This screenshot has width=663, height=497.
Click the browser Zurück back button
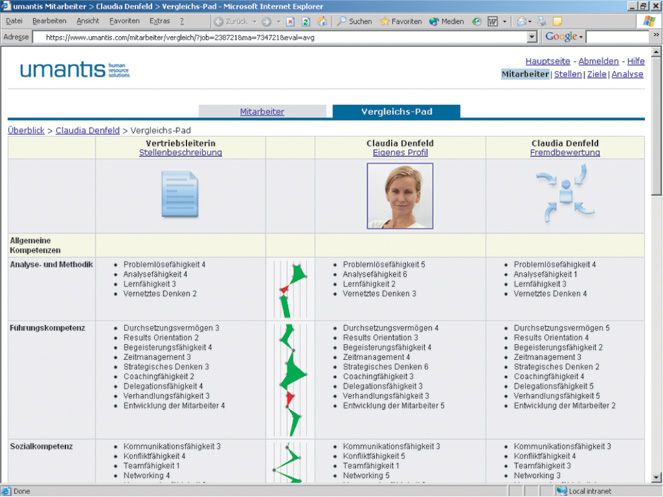click(230, 21)
